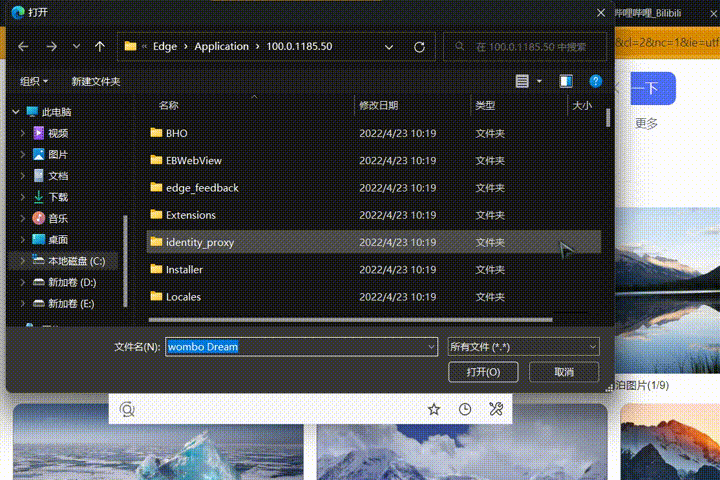The height and width of the screenshot is (480, 720).
Task: Sort by the 修改日期 column header
Action: click(378, 105)
